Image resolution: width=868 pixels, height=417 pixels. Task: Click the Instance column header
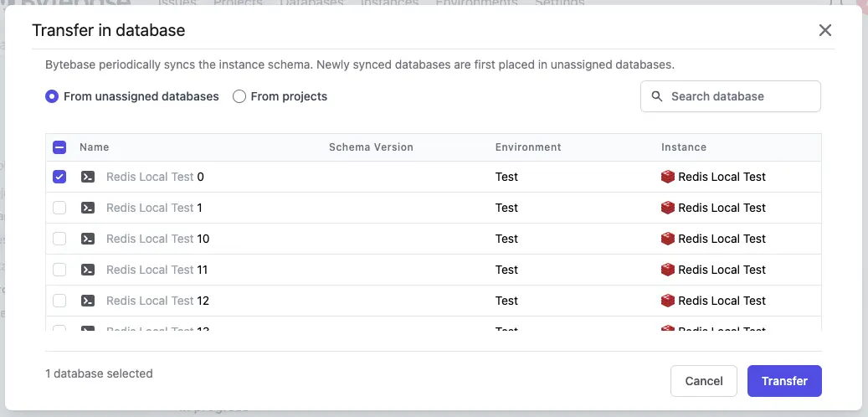coord(684,147)
